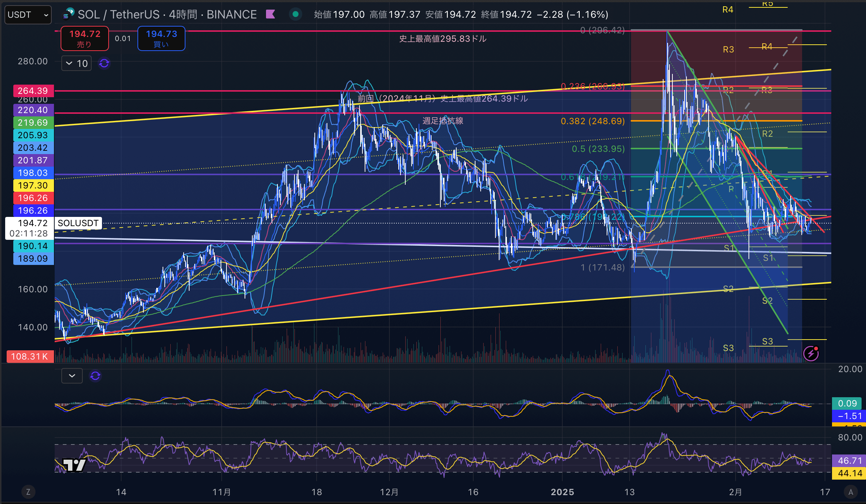866x504 pixels.
Task: Click the 週足抵抗線 annotation text
Action: coord(443,121)
